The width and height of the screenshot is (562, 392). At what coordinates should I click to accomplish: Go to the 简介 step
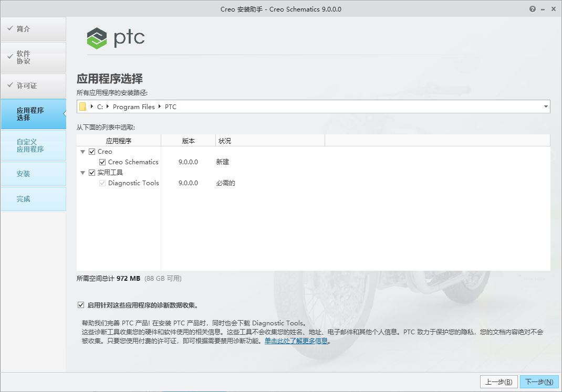pos(33,29)
